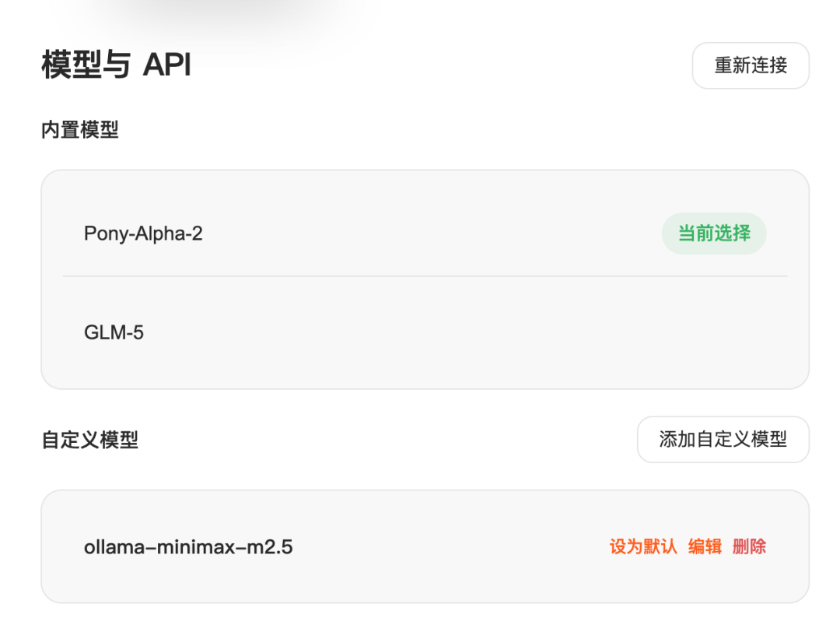
Task: Set ollama-minimax-m2.5 as default via 设为默认
Action: tap(643, 546)
